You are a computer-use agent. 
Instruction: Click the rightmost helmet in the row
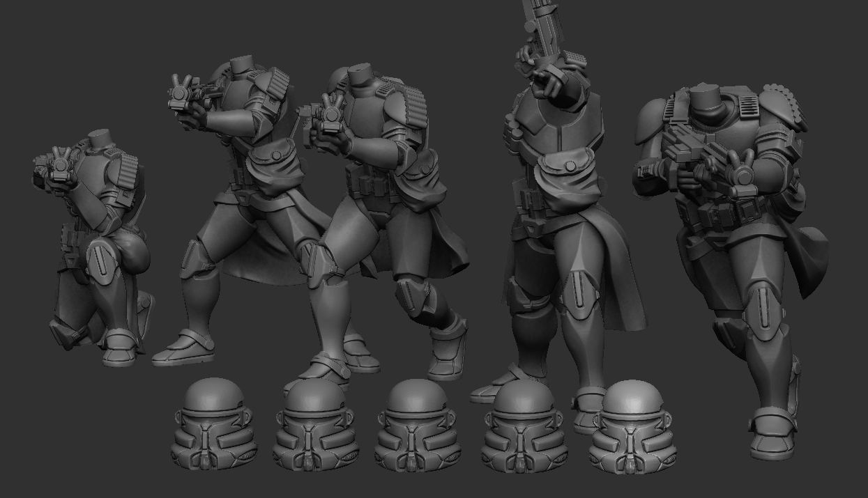point(632,428)
